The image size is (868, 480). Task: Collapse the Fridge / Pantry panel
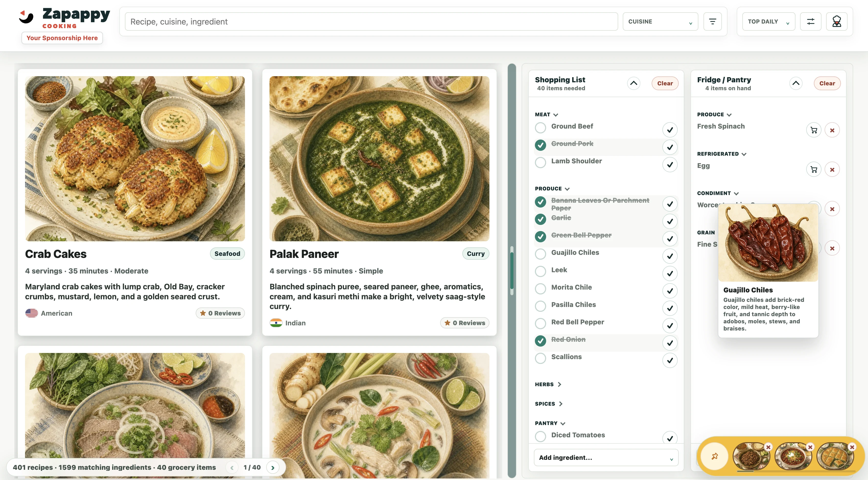[795, 83]
